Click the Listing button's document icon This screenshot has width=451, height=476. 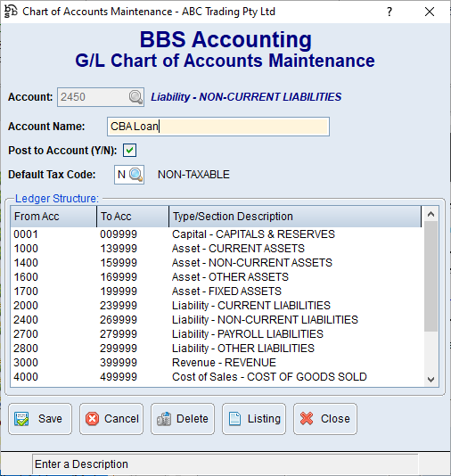pyautogui.click(x=235, y=419)
